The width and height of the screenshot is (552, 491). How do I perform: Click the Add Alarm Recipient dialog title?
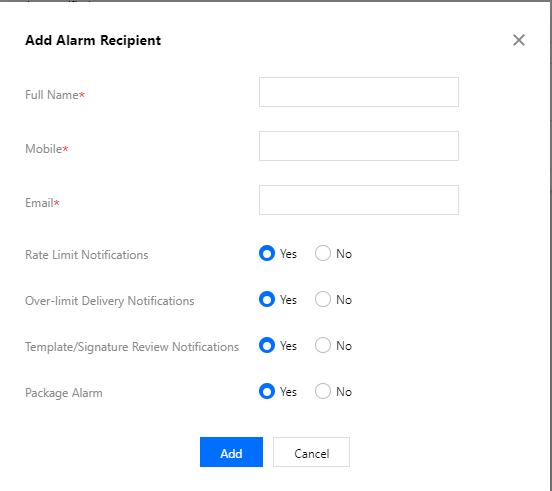point(93,40)
